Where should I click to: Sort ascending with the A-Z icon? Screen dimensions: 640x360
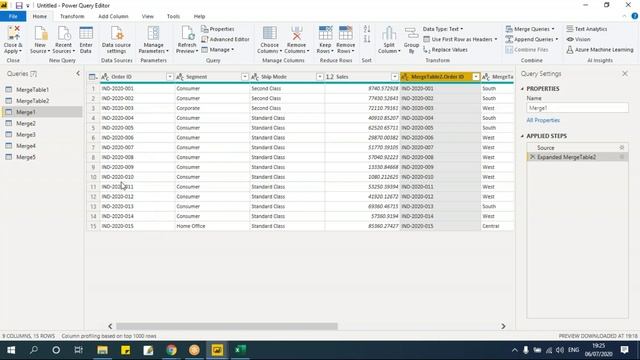[x=367, y=29]
